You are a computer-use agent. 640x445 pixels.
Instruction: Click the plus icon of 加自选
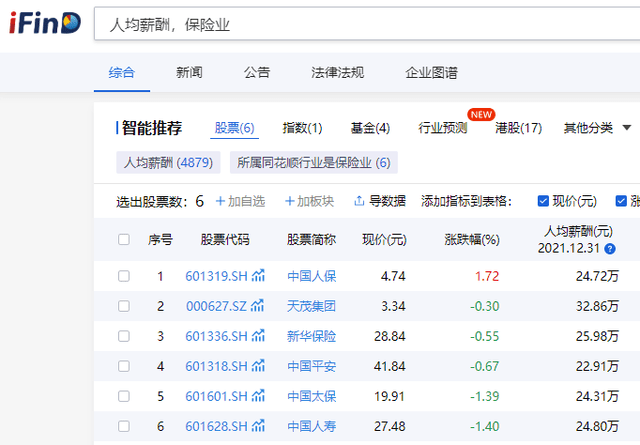[x=220, y=201]
